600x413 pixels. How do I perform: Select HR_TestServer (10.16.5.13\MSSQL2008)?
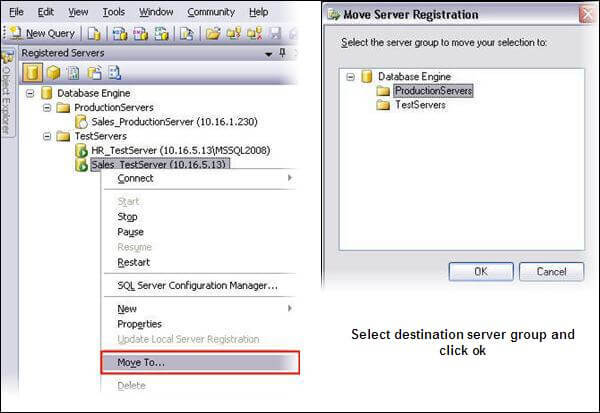coord(181,150)
